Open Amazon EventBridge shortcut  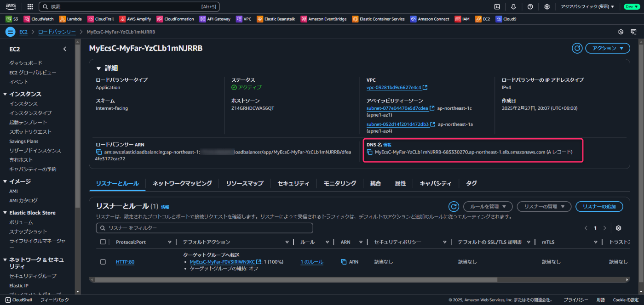pyautogui.click(x=324, y=19)
